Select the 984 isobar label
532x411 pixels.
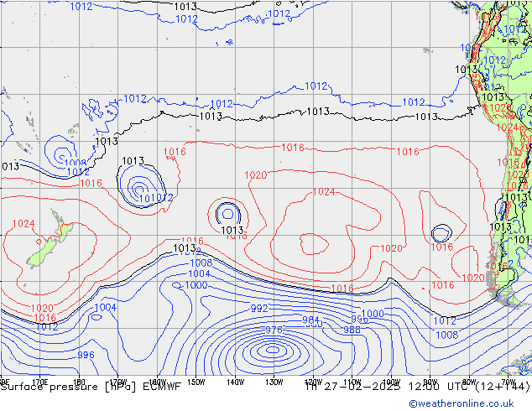pos(310,320)
